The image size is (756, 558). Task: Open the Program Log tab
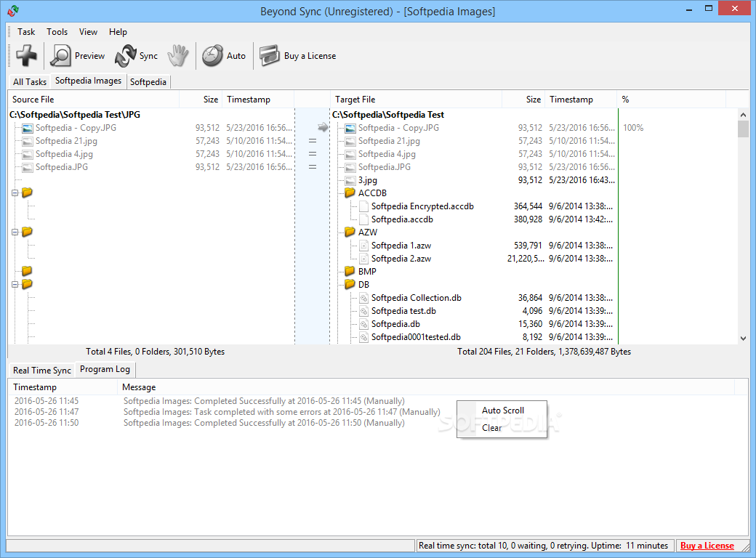(x=105, y=369)
